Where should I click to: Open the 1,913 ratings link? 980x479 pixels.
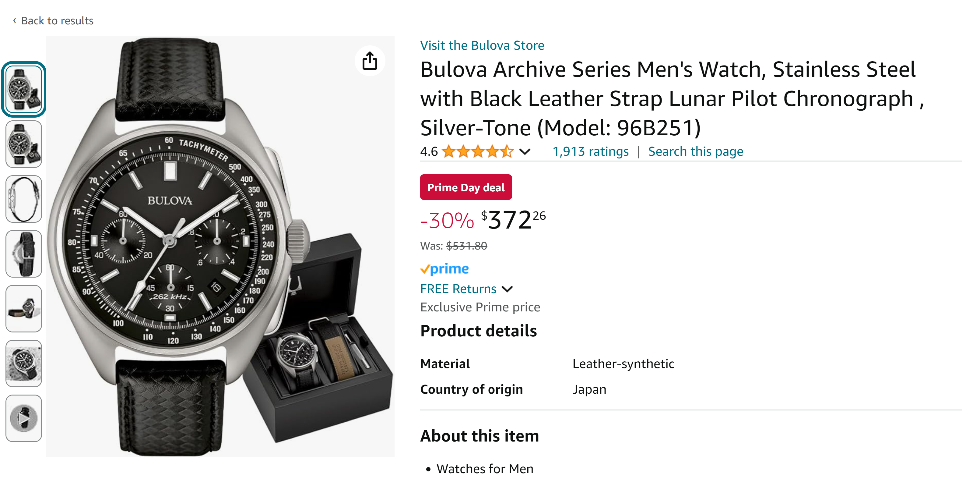point(590,151)
